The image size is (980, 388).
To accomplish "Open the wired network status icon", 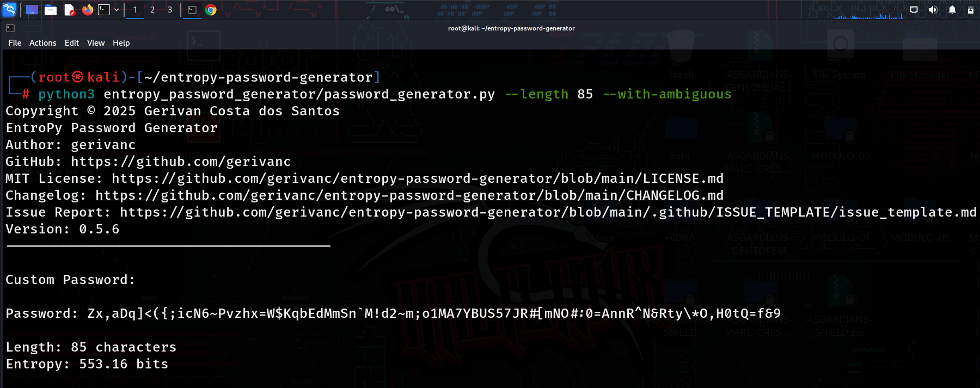I will click(914, 10).
